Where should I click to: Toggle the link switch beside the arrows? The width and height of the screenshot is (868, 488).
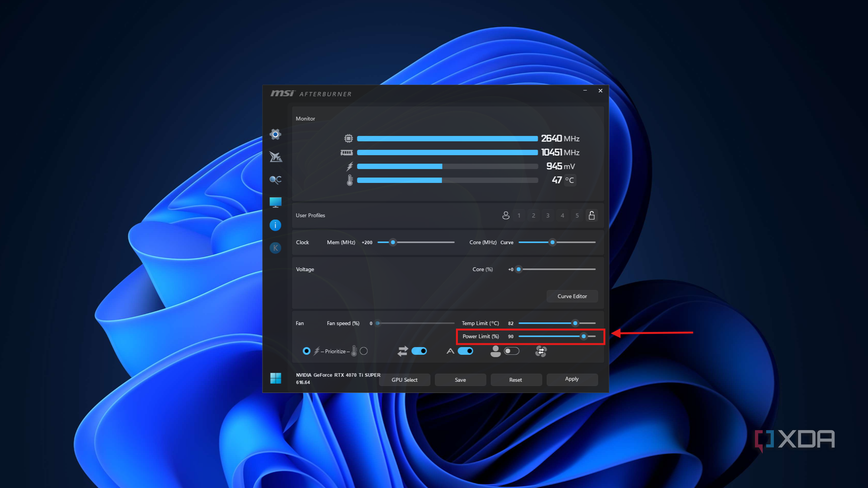click(x=419, y=351)
